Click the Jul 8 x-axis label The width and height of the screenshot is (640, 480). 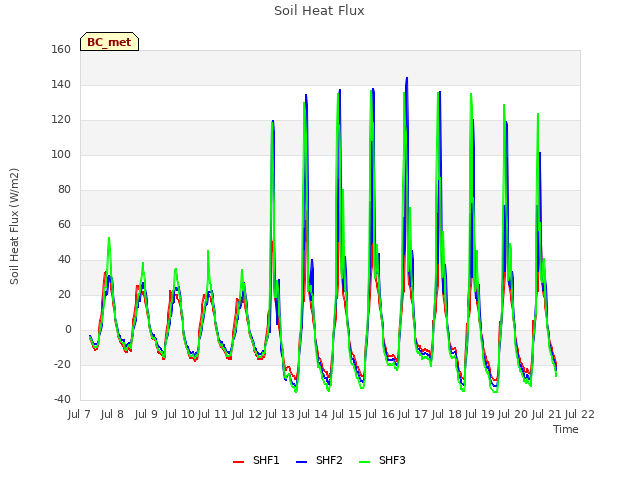112,414
